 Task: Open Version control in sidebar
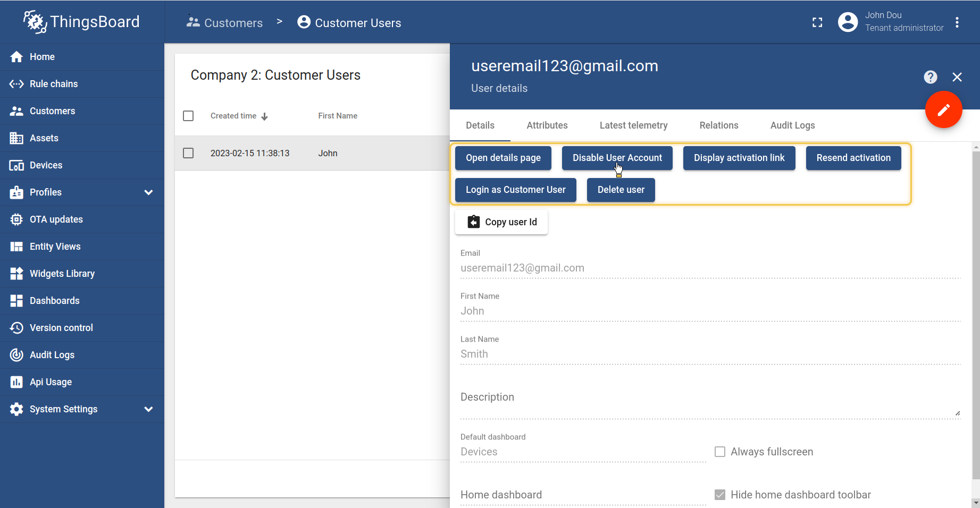click(x=61, y=328)
